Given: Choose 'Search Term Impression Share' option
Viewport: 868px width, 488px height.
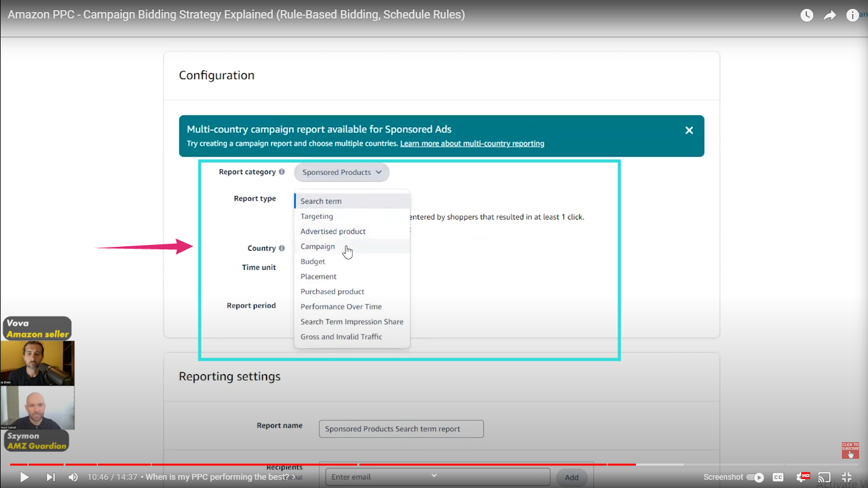Looking at the screenshot, I should (352, 322).
